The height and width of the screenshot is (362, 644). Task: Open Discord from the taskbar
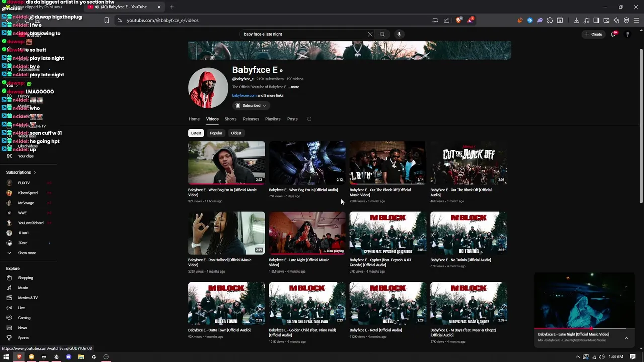(68, 357)
